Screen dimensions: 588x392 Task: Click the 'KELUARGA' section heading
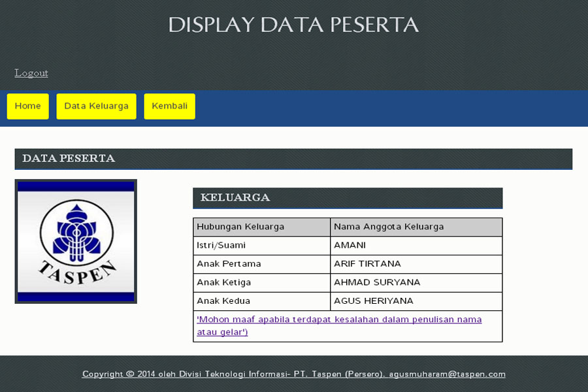(x=348, y=198)
